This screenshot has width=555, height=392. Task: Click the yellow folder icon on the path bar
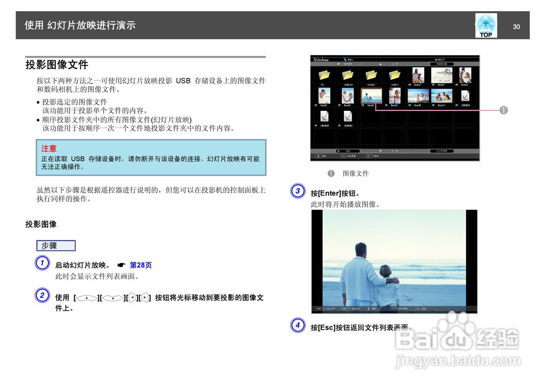point(338,64)
